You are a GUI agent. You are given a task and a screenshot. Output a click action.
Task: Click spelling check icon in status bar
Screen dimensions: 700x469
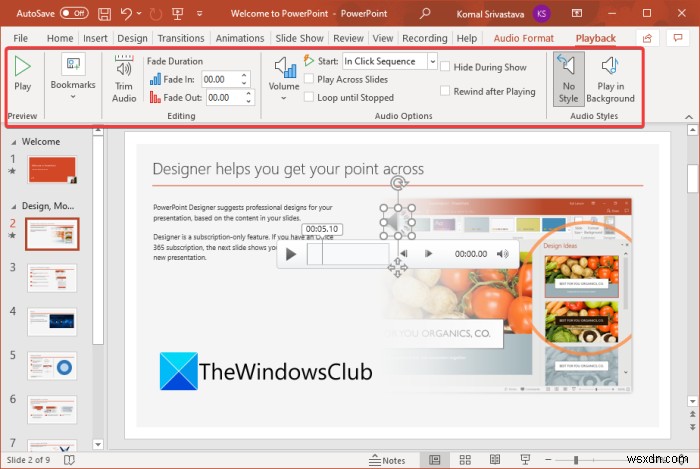click(x=69, y=460)
